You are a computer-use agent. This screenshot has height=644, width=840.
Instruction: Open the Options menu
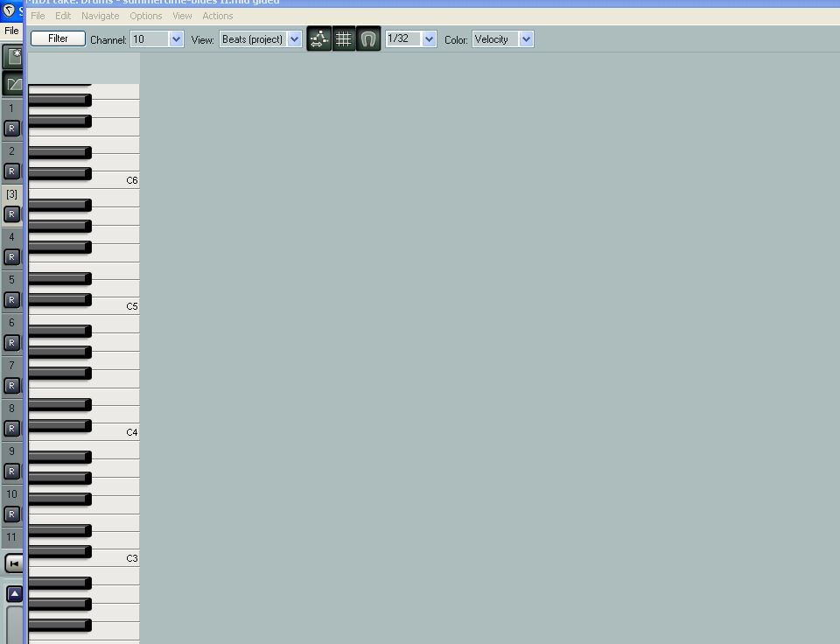(146, 16)
